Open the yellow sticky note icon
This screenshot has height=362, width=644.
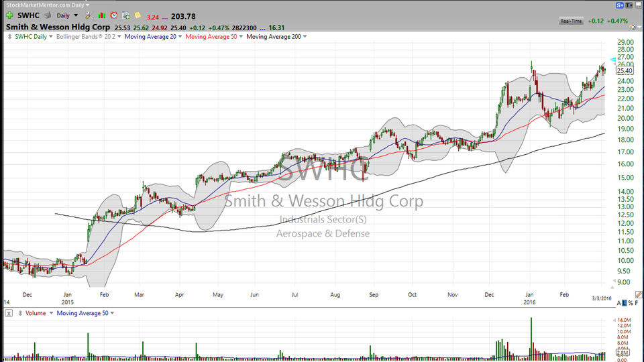[x=138, y=15]
